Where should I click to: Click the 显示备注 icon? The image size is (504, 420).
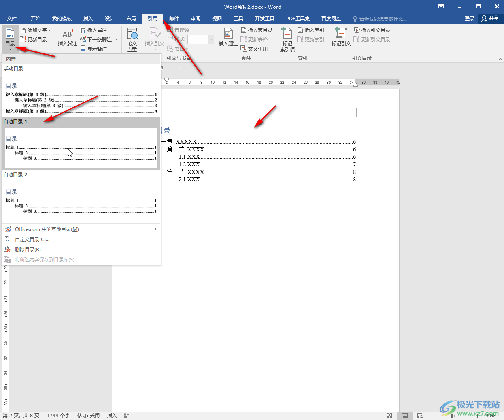83,49
